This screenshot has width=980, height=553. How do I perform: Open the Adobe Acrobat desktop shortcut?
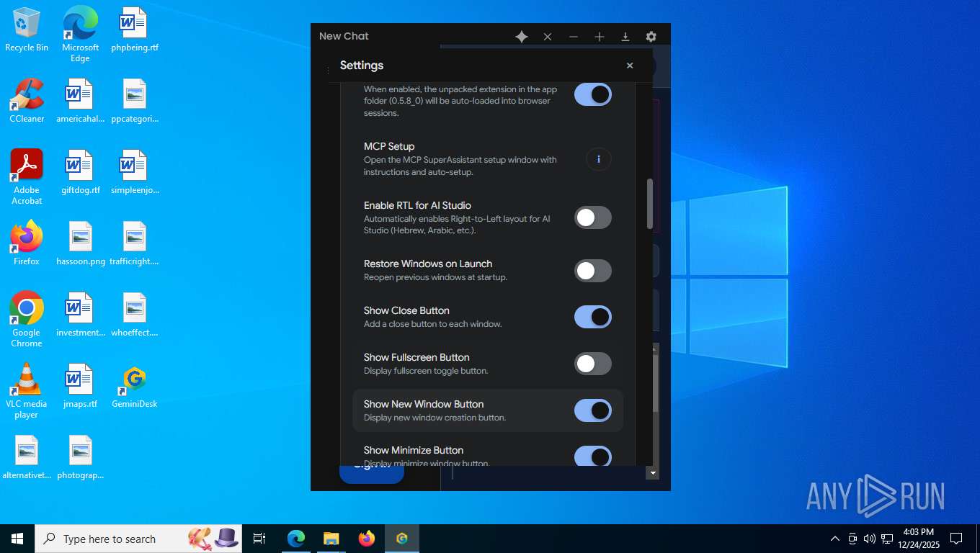coord(27,177)
